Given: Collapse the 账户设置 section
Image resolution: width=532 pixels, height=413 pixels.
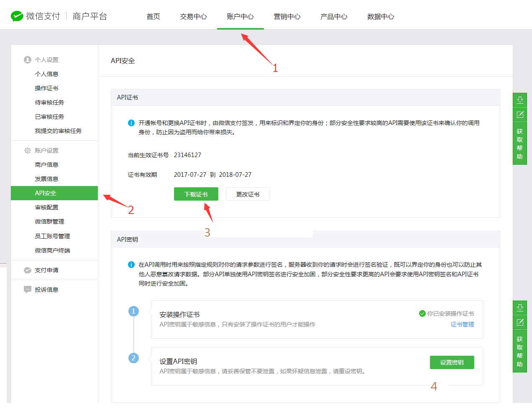Looking at the screenshot, I should [x=47, y=150].
